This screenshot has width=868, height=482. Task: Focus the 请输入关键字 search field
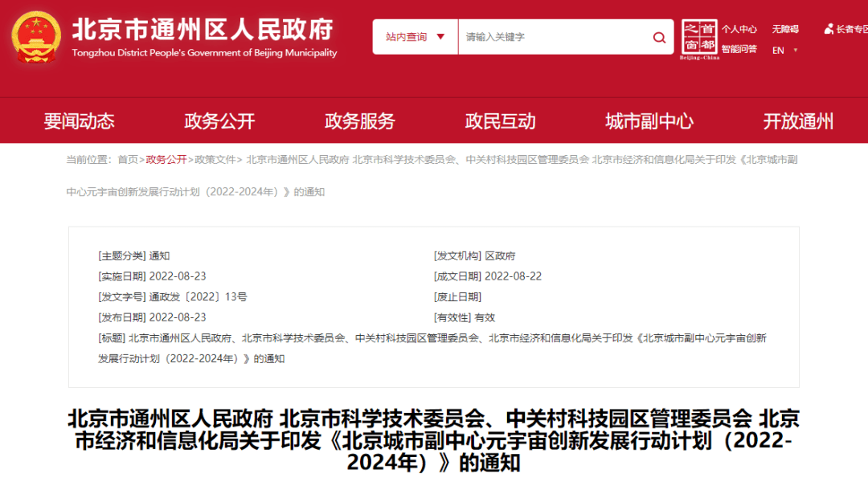point(555,37)
